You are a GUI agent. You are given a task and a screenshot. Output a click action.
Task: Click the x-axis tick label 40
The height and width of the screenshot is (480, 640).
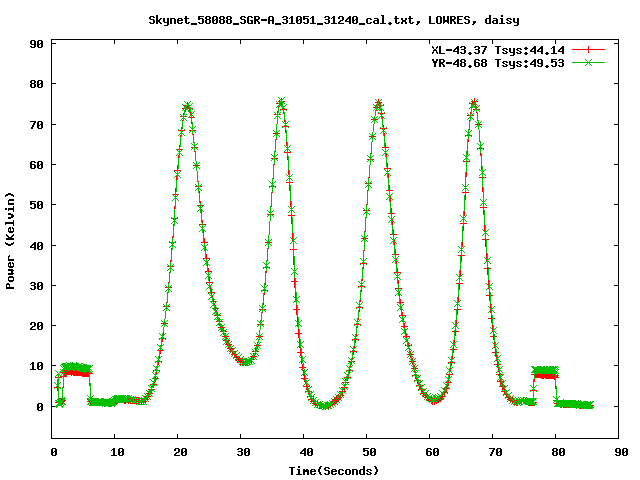pos(306,452)
